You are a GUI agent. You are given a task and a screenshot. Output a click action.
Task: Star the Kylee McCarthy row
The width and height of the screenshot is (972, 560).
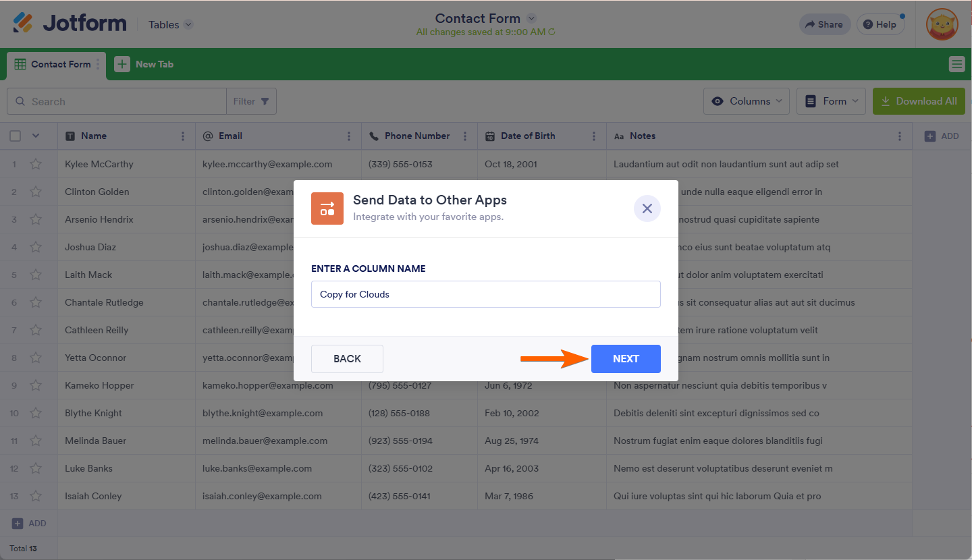[x=36, y=164]
